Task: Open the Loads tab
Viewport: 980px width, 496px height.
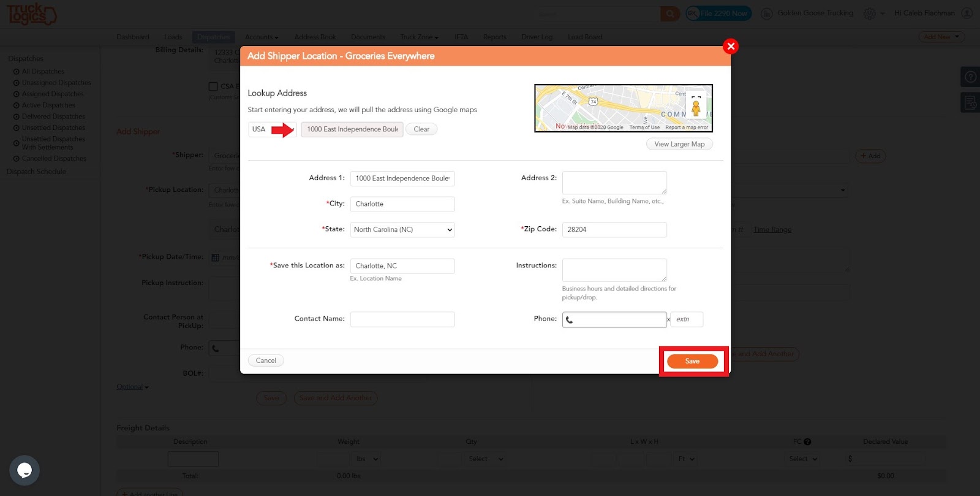Action: (x=173, y=37)
